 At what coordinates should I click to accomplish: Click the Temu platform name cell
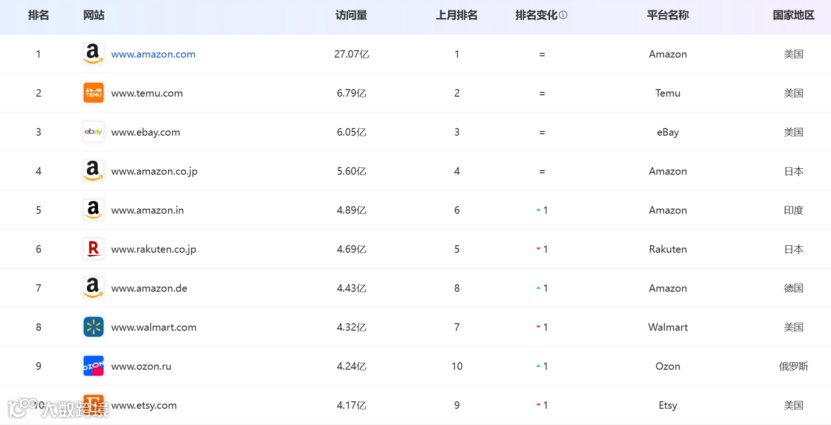click(x=668, y=93)
